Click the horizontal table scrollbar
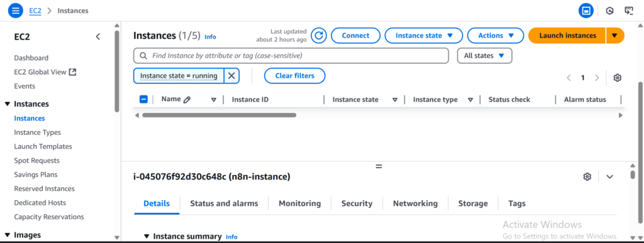Viewport: 644px width, 243px height. point(219,116)
